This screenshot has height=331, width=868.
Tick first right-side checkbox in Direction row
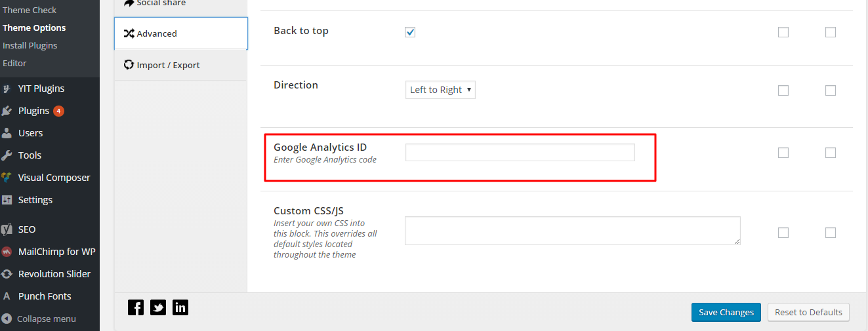click(x=783, y=90)
